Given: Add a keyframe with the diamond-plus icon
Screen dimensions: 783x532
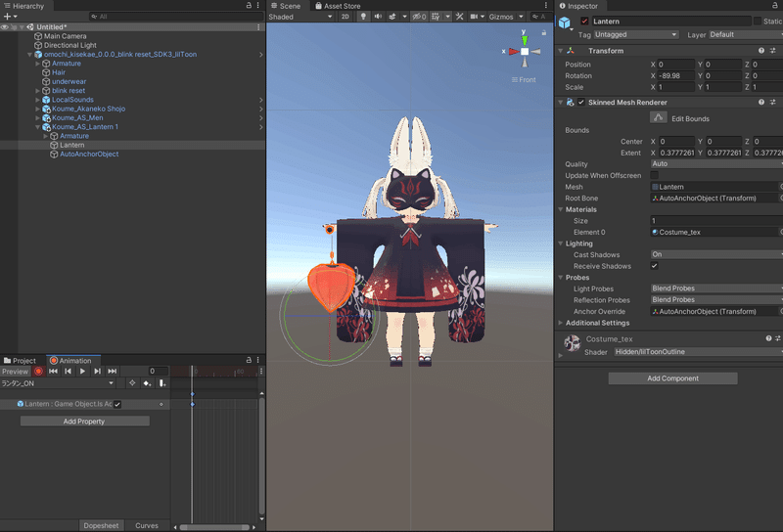Looking at the screenshot, I should click(147, 383).
